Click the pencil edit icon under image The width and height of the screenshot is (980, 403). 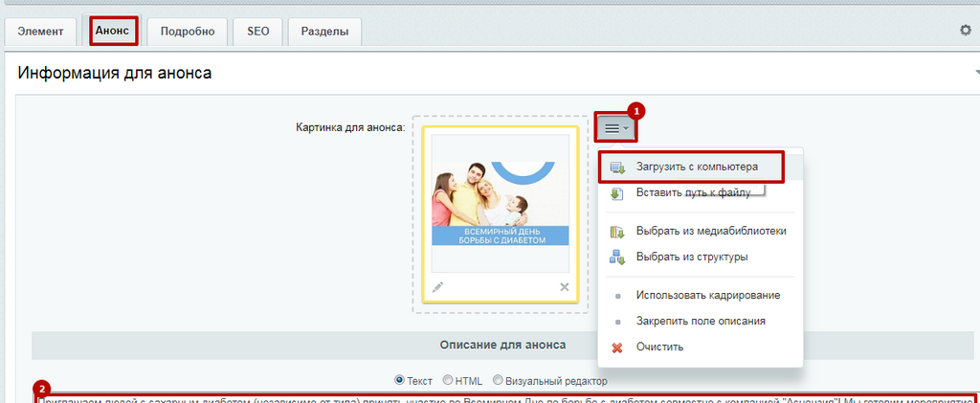pos(437,287)
